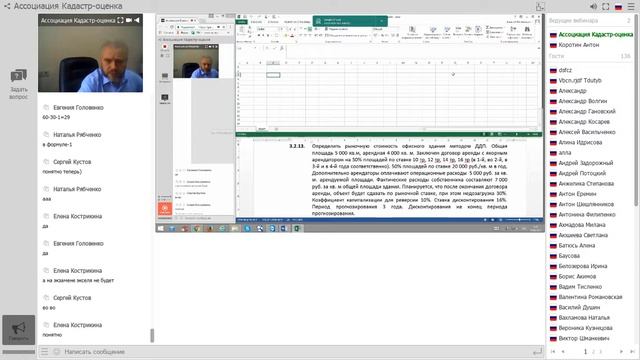Select participant 'Андрей Задорожный'
Screen dimensions: 640x360
(581, 163)
